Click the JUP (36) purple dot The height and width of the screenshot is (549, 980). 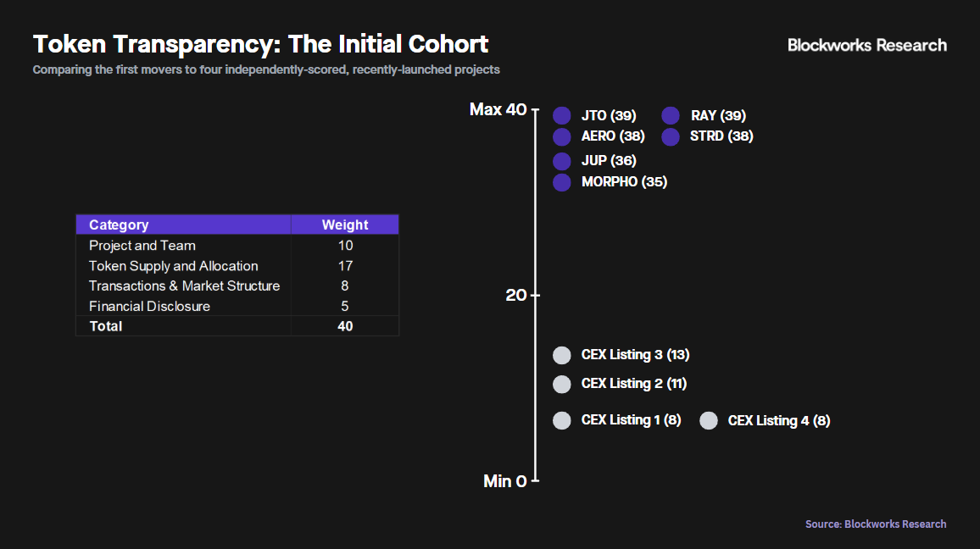pyautogui.click(x=561, y=161)
